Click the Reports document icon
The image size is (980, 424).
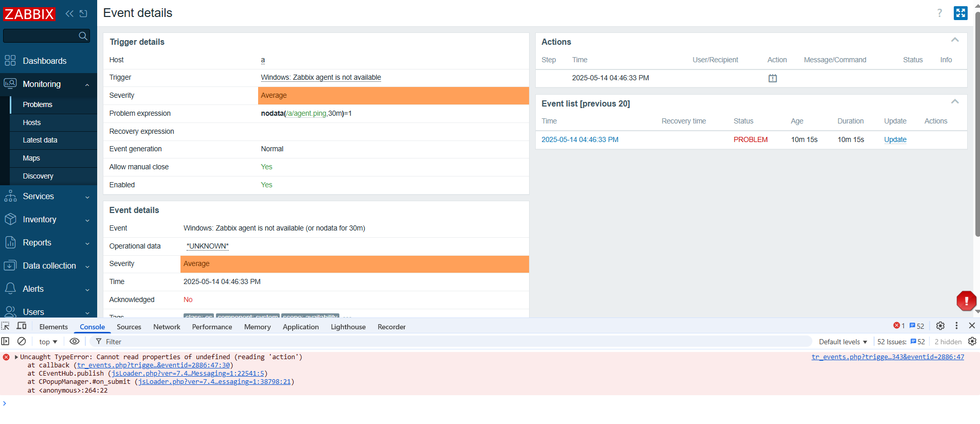10,242
